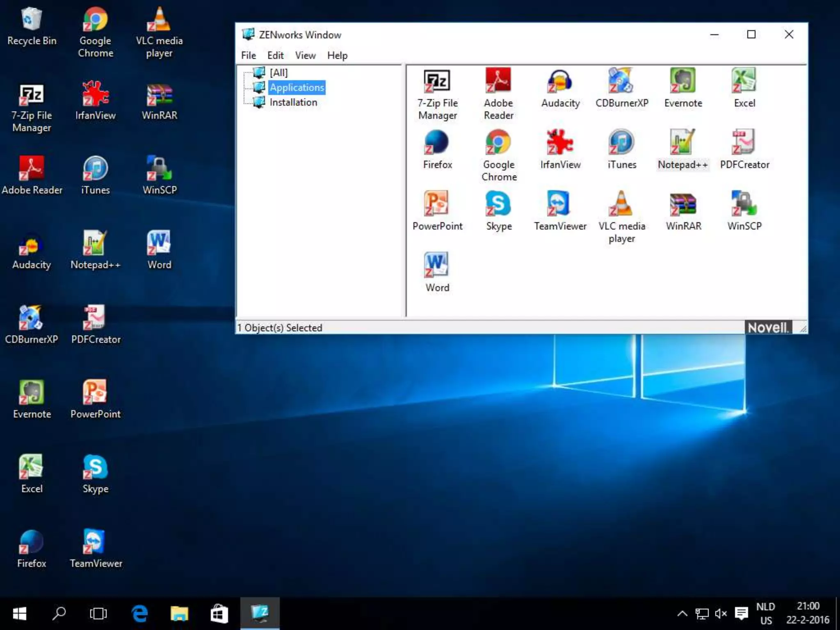Open the File menu
Image resolution: width=840 pixels, height=630 pixels.
coord(249,55)
